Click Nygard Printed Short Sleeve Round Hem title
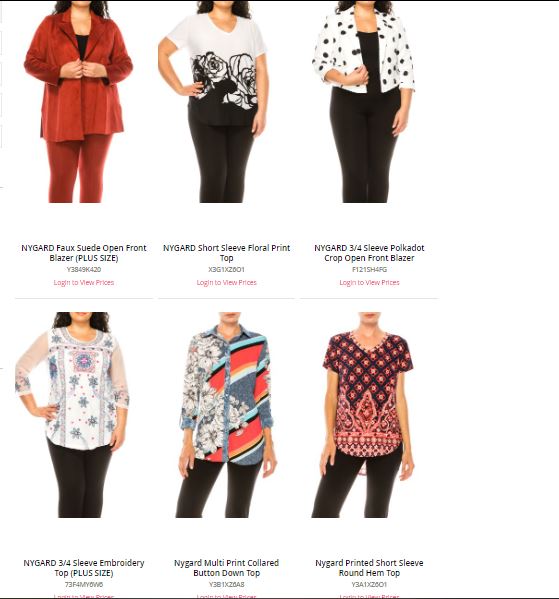 [x=369, y=568]
